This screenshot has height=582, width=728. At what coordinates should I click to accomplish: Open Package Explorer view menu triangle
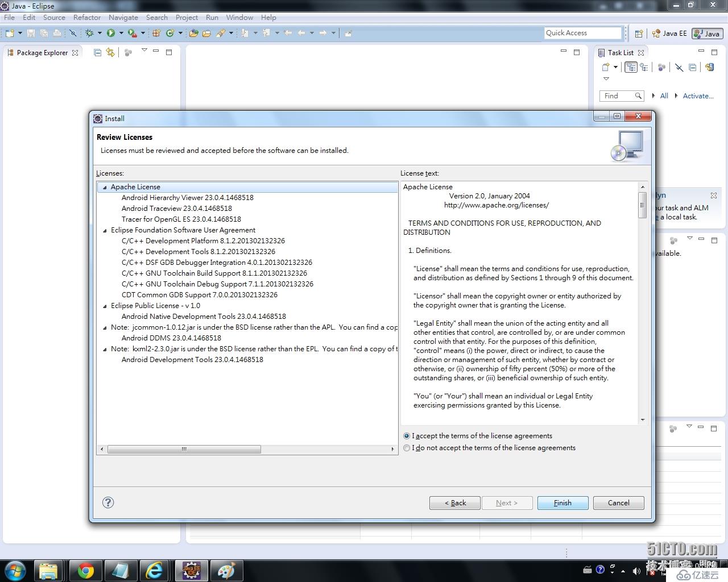pyautogui.click(x=144, y=51)
